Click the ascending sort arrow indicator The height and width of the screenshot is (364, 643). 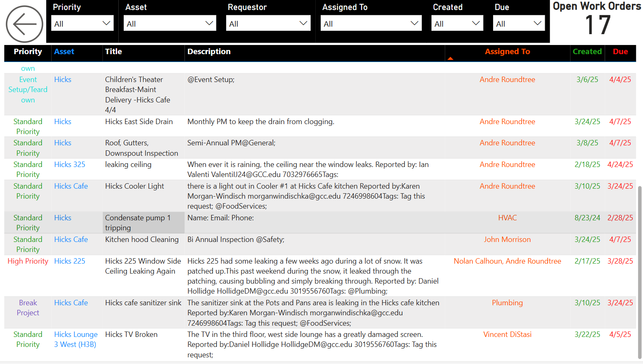click(450, 59)
